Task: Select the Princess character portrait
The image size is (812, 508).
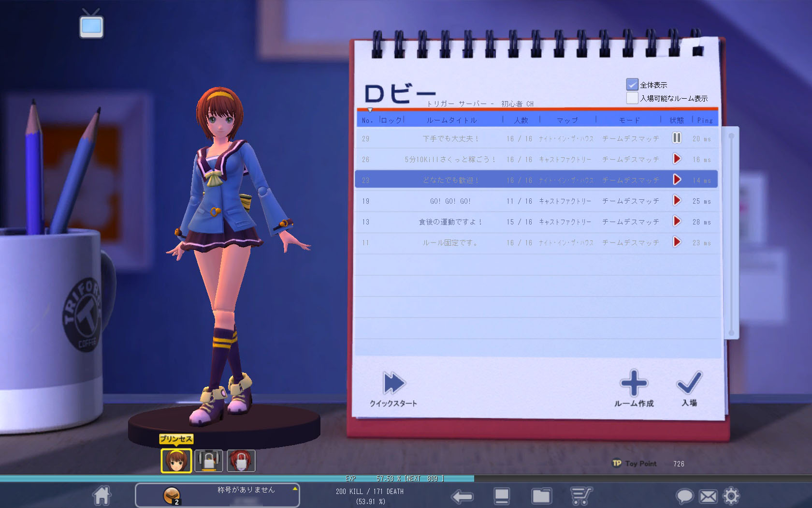Action: coord(176,460)
